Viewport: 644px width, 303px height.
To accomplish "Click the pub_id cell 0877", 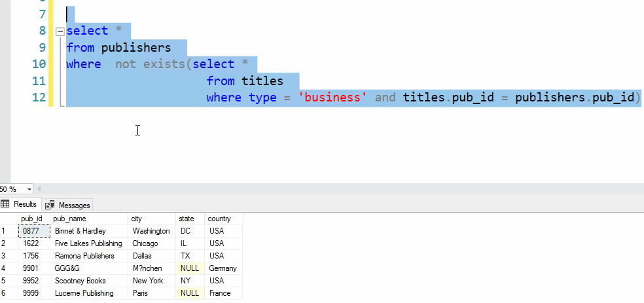I will tap(34, 231).
